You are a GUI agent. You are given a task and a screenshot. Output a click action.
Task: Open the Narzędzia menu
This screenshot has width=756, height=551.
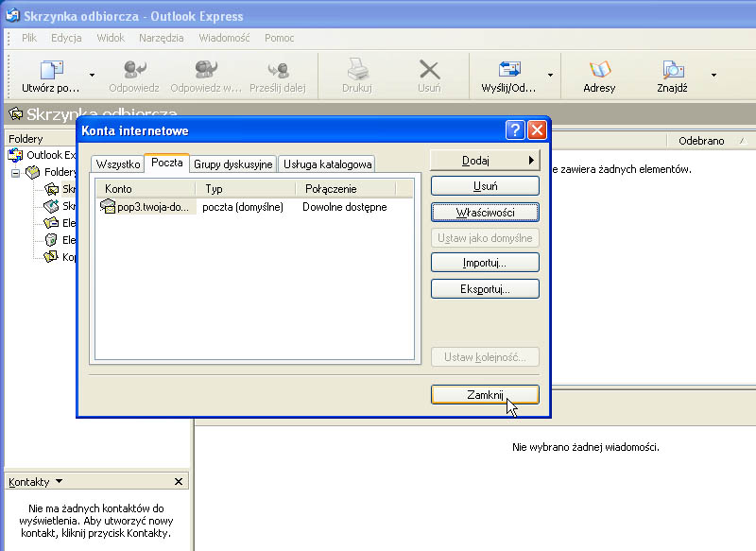(x=161, y=38)
